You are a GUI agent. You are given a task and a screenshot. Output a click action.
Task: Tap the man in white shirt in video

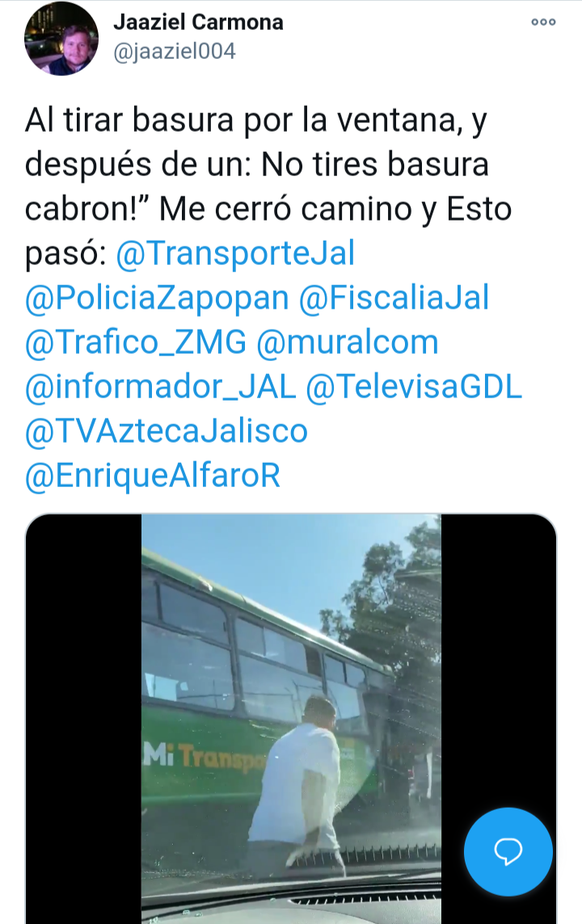click(x=295, y=783)
